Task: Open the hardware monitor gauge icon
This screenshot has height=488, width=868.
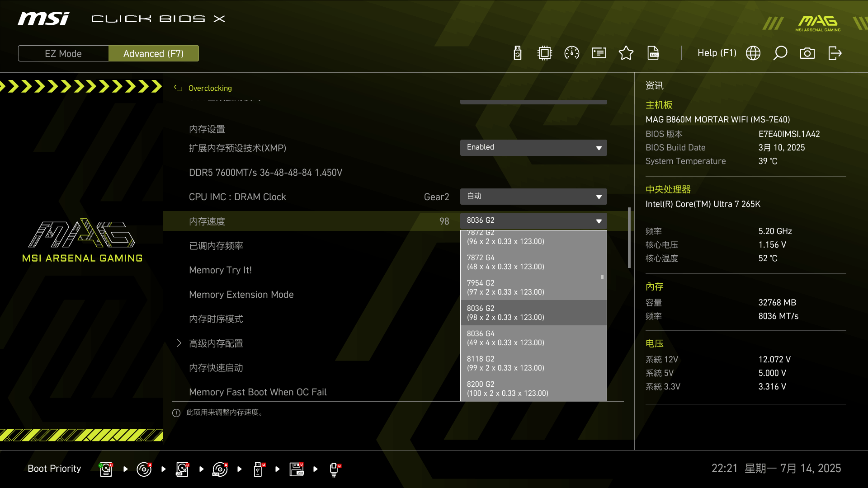Action: pos(571,53)
